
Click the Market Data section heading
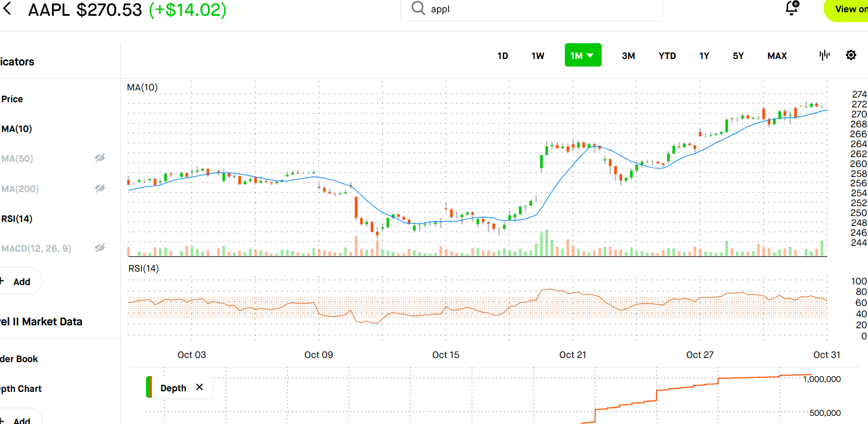pyautogui.click(x=41, y=321)
